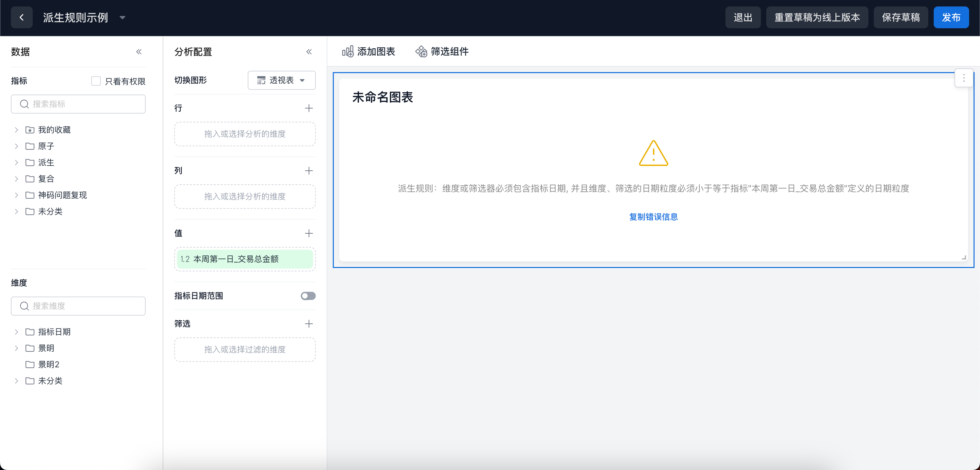Collapse the 数据 panel
The width and height of the screenshot is (980, 470).
[x=139, y=52]
